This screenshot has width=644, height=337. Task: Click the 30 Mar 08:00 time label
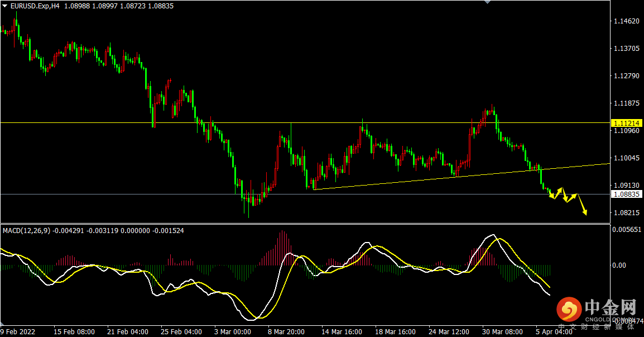502,331
